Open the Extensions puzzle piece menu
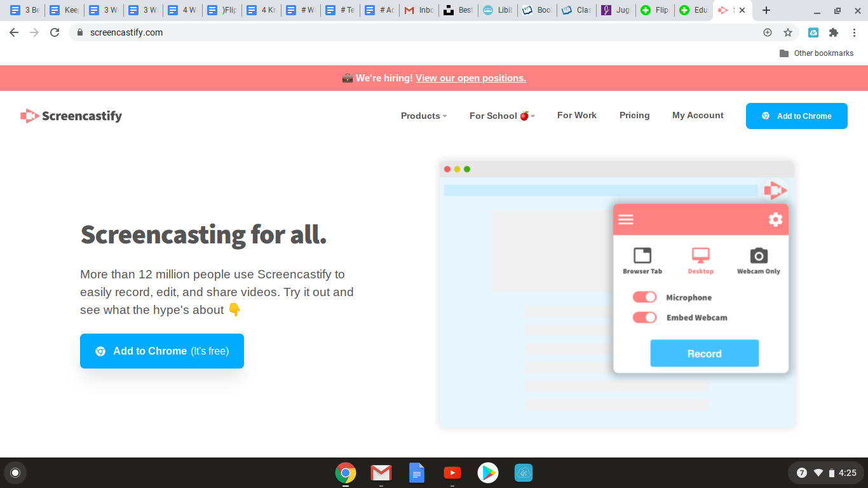This screenshot has height=488, width=868. coord(834,32)
